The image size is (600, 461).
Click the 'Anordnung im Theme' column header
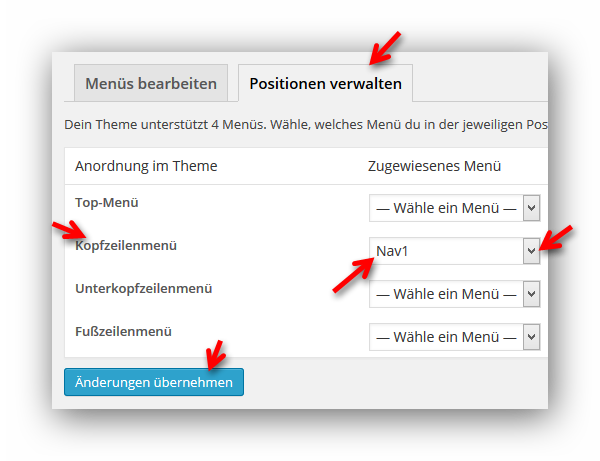point(146,166)
